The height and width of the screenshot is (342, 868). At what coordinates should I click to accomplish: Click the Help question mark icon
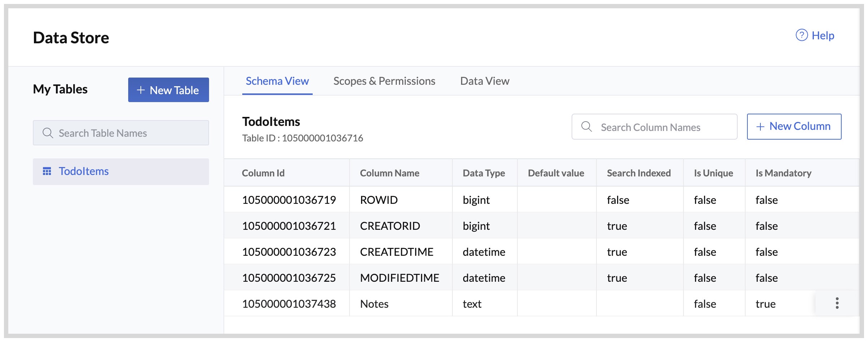tap(802, 35)
